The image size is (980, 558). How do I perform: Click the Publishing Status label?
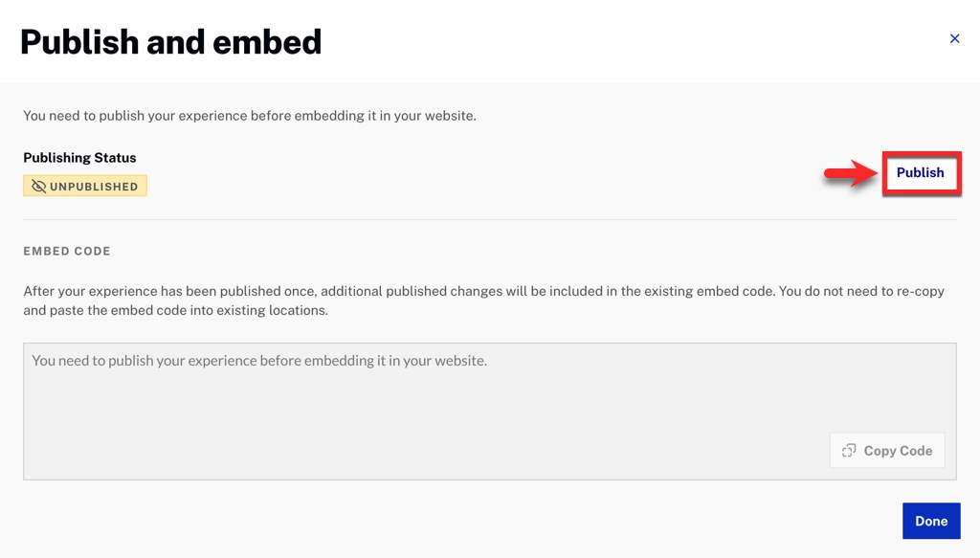tap(79, 158)
